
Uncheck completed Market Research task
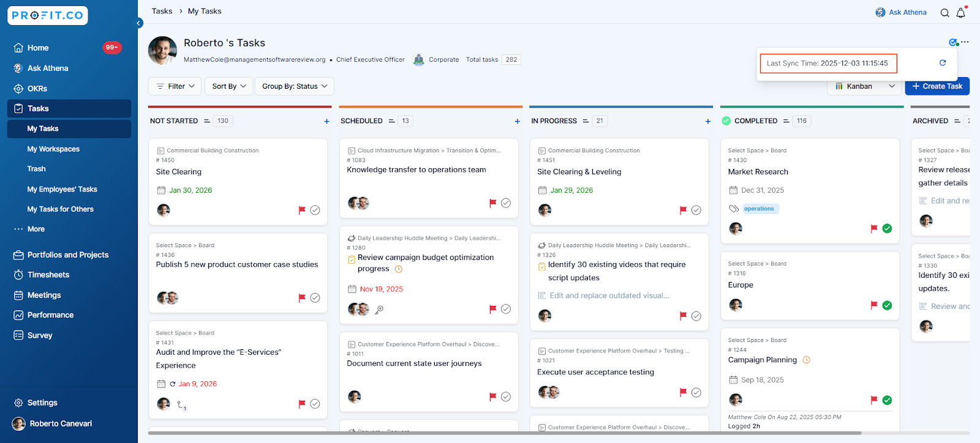(887, 228)
